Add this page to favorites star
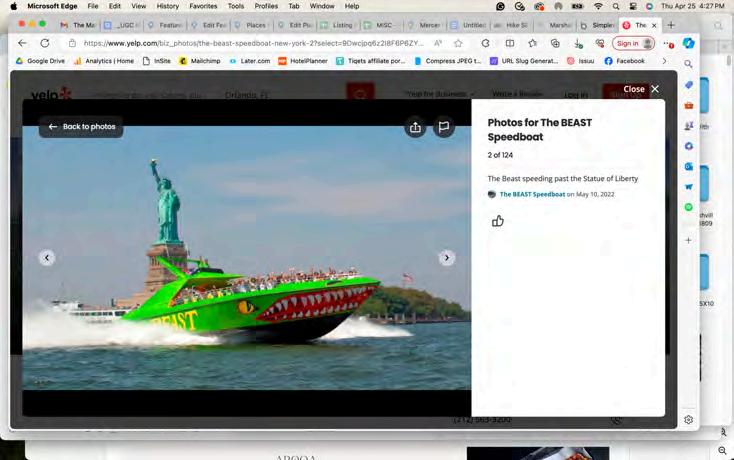Image resolution: width=734 pixels, height=460 pixels. click(458, 43)
